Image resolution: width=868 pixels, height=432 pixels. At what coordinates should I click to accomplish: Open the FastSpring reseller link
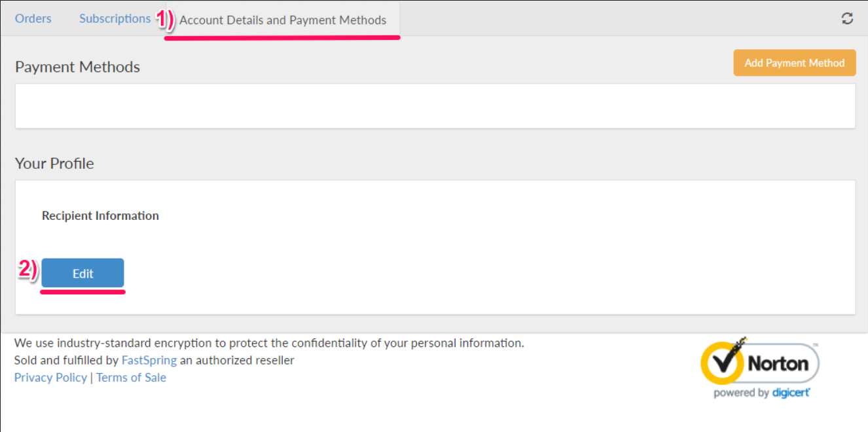[149, 360]
